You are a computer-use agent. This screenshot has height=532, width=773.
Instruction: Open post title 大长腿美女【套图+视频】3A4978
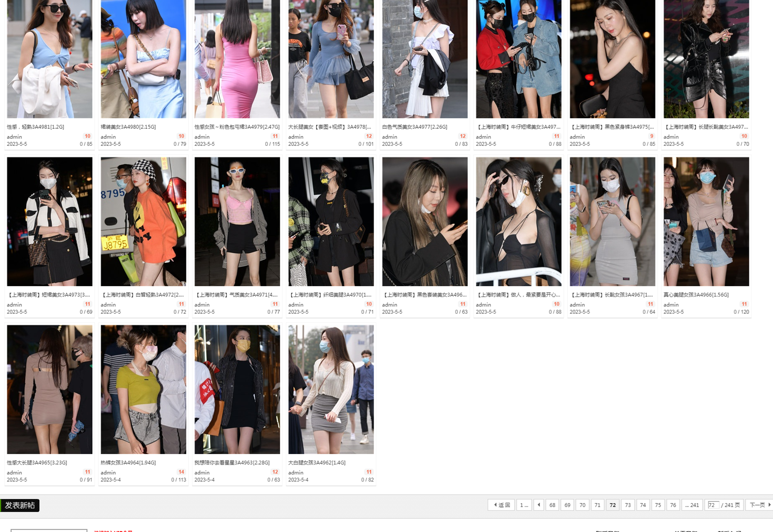[330, 127]
